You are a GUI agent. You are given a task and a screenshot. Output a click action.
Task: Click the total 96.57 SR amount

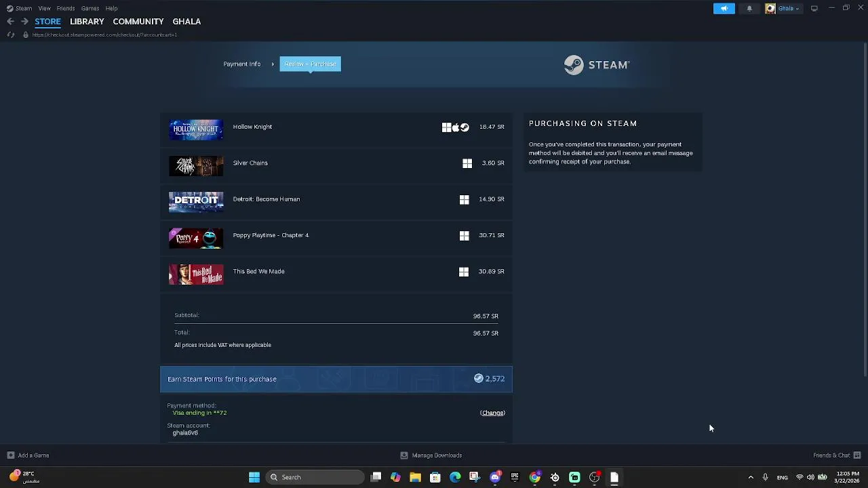tap(486, 333)
